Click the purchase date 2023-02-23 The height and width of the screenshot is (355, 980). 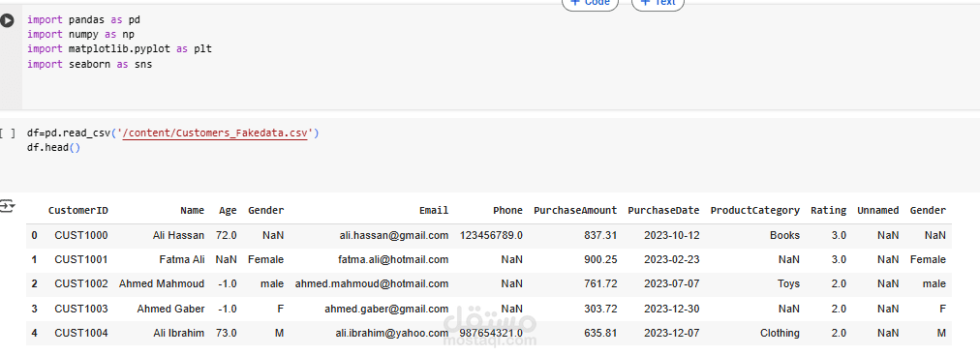(x=672, y=259)
